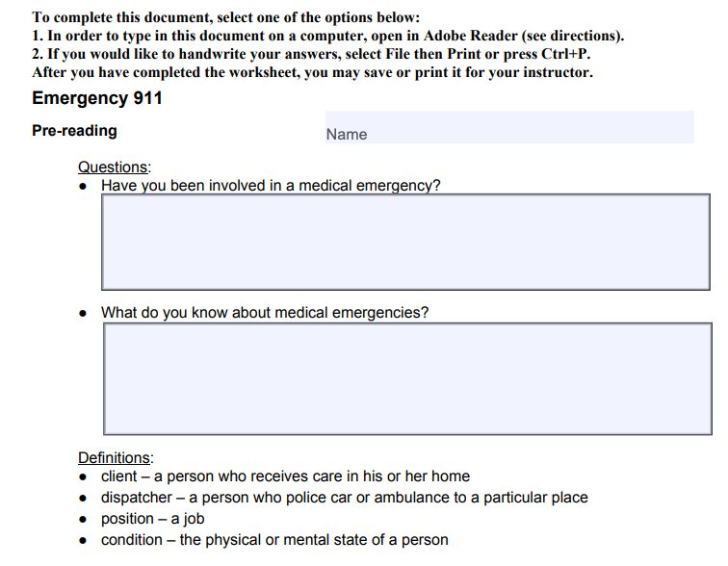Viewport: 728px width, 566px height.
Task: Click the 'dispatcher' definition line
Action: 344,498
